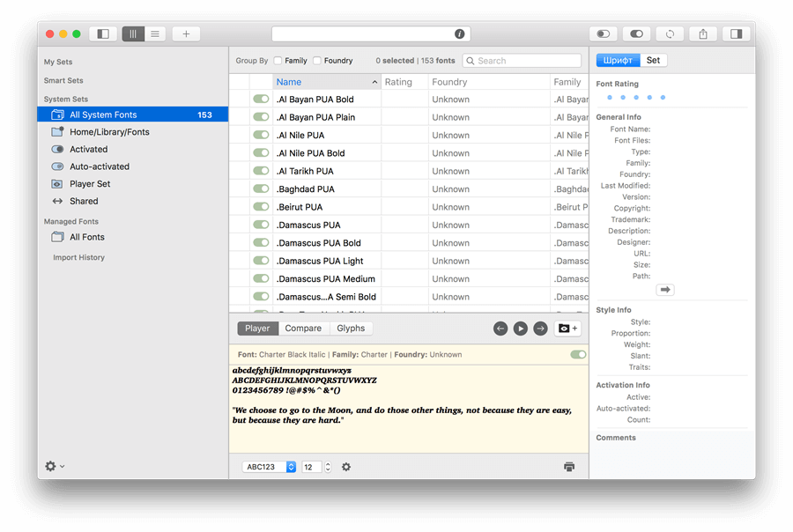The width and height of the screenshot is (793, 532).
Task: Click the arrow button under Path
Action: click(x=665, y=290)
